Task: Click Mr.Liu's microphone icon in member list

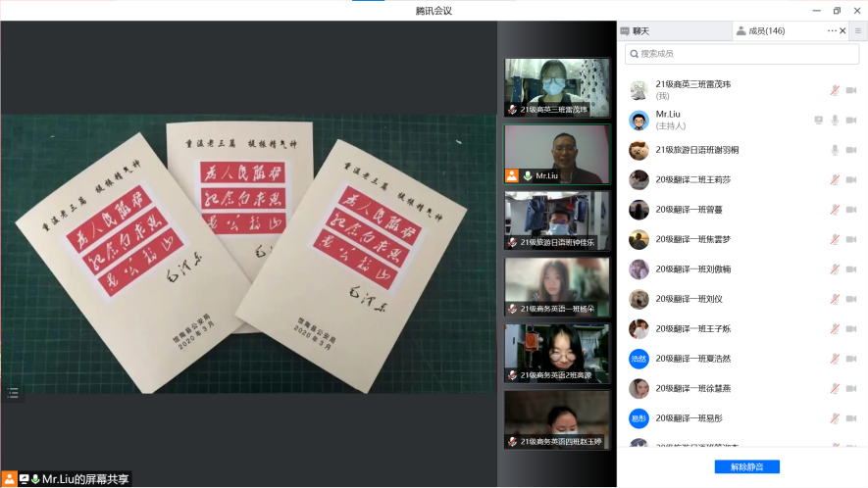Action: (x=835, y=120)
